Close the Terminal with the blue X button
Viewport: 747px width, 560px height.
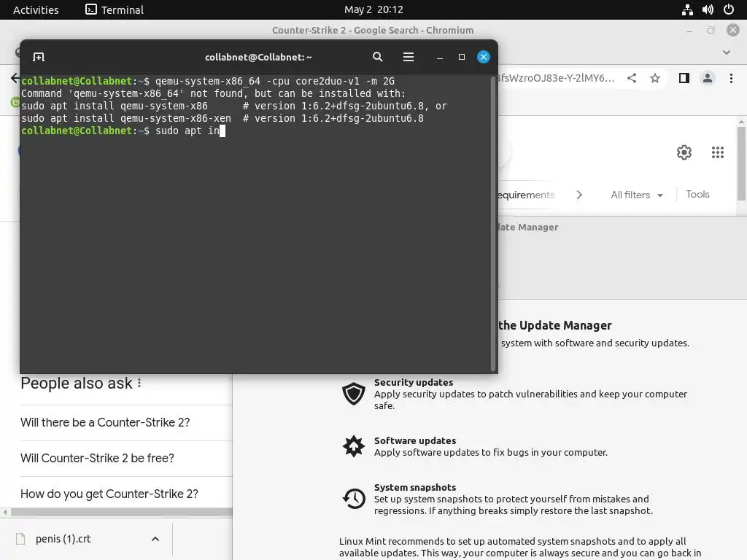click(x=483, y=57)
